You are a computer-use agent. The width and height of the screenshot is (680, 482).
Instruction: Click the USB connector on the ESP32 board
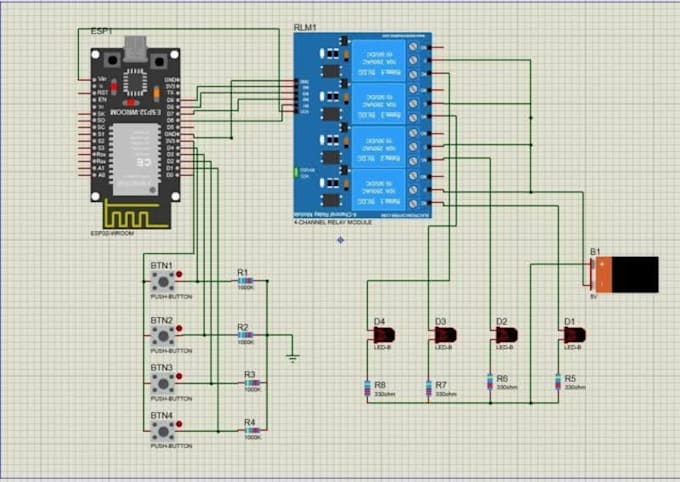(135, 48)
